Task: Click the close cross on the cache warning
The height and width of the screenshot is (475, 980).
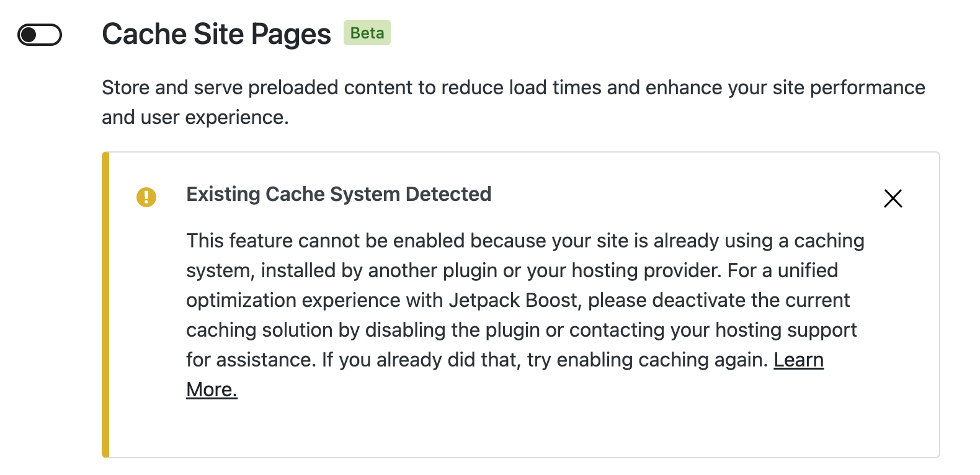Action: click(893, 198)
